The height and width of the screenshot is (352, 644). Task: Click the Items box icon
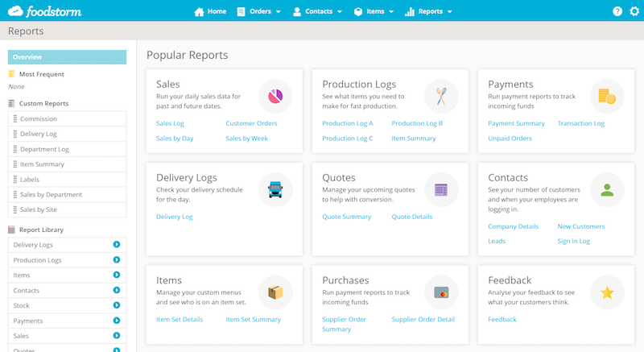(x=275, y=292)
